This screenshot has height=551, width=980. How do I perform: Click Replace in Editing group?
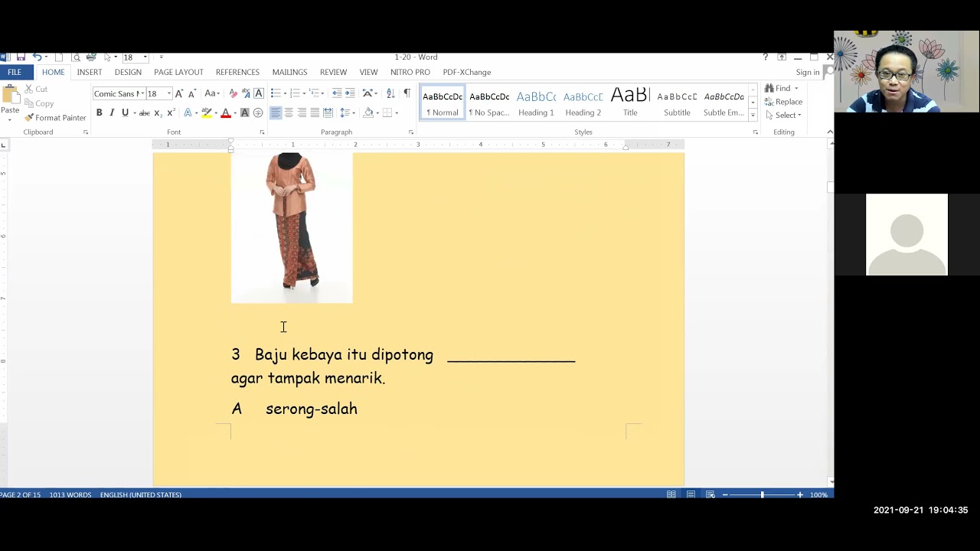(783, 102)
